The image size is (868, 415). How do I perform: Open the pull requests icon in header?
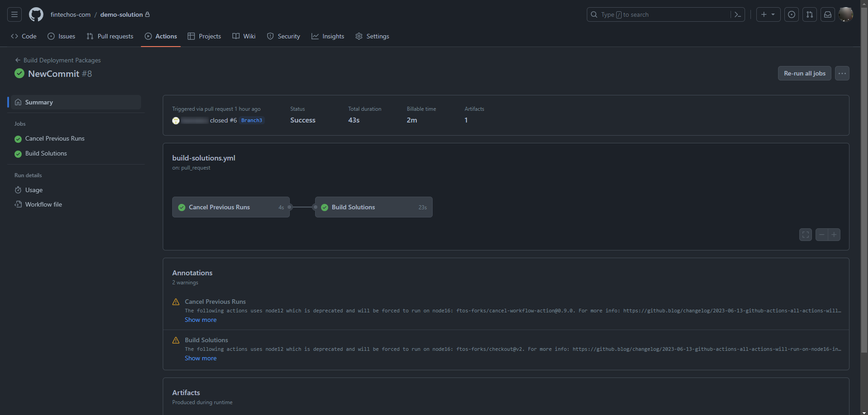click(809, 14)
